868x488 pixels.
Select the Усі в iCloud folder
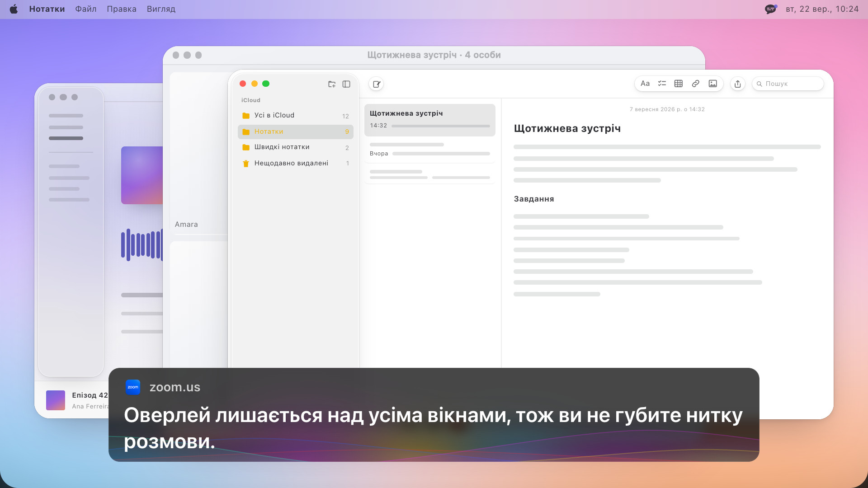click(296, 116)
